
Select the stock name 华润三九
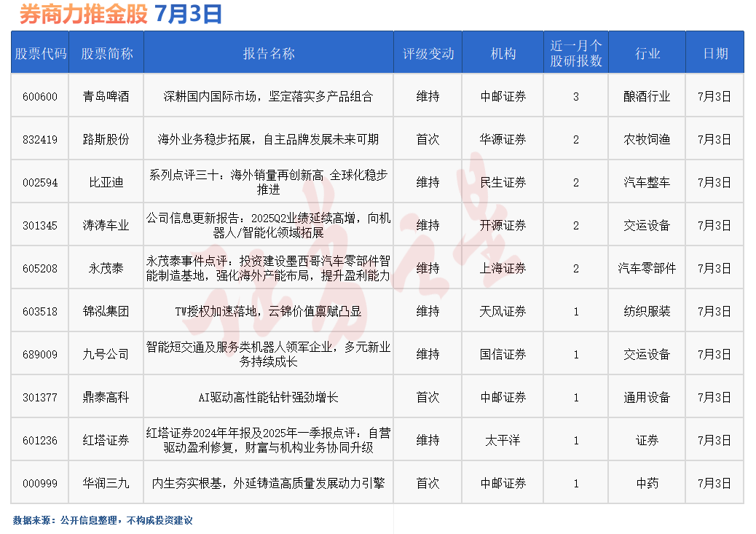click(106, 483)
